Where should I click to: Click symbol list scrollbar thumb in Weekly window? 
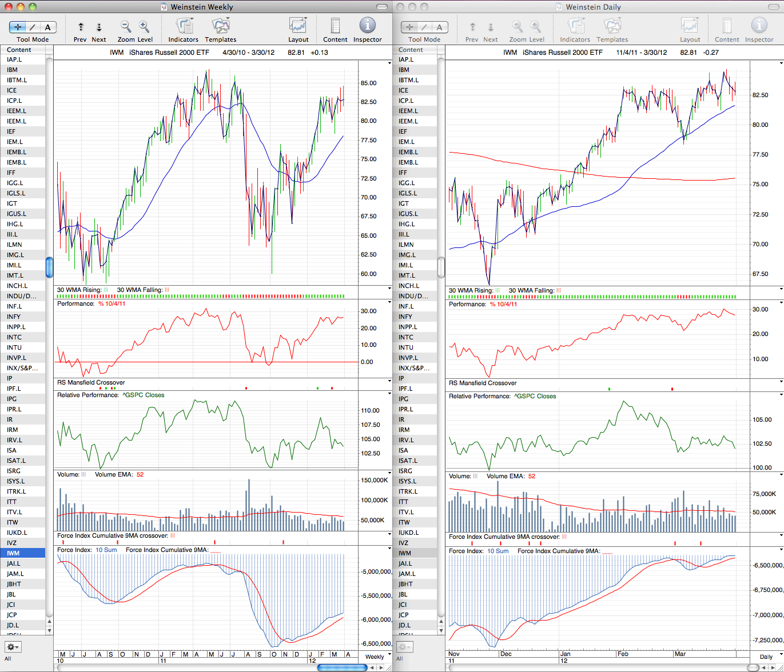click(49, 267)
